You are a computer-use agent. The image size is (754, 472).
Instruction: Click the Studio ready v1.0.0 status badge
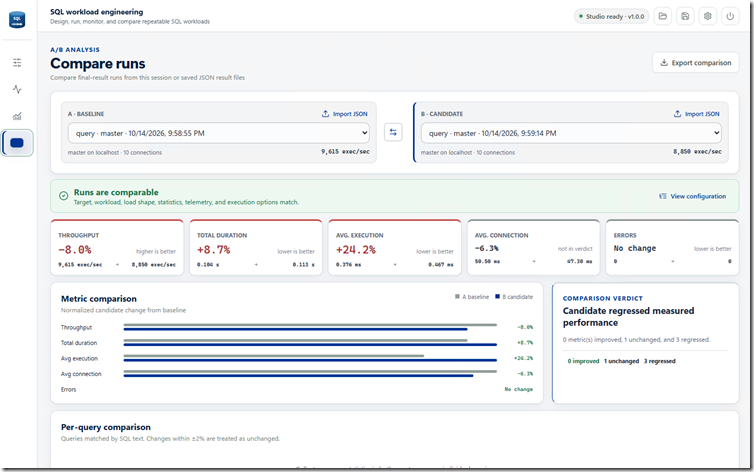pos(612,16)
